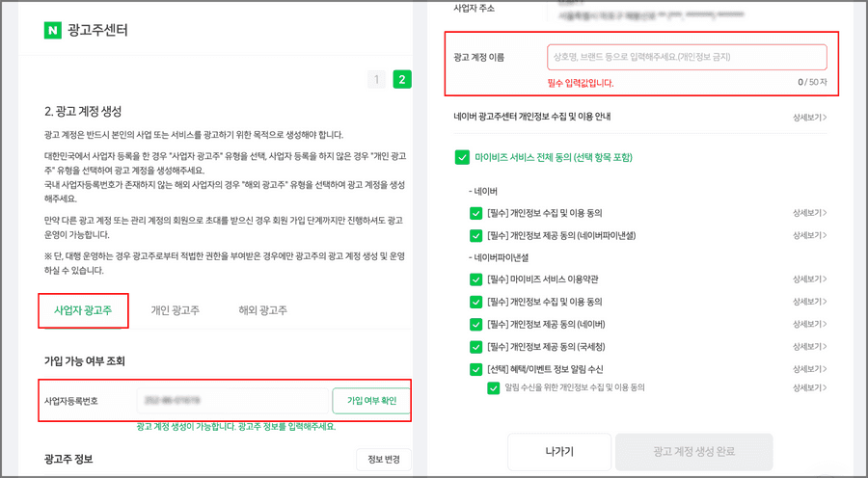The height and width of the screenshot is (478, 868).
Task: Uncheck [필수] 개인정보 제공 동의 (네이버파이낸셜)
Action: [x=475, y=236]
